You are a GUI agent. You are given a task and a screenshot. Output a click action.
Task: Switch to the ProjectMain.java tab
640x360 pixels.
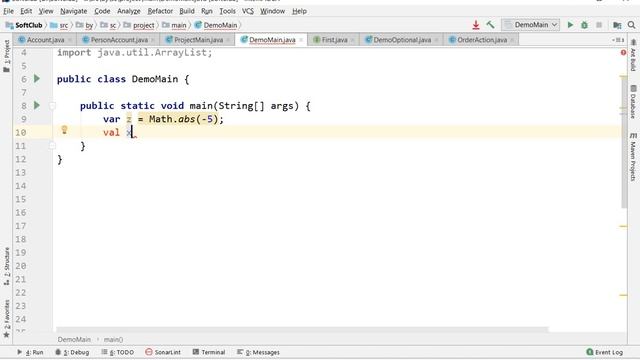[x=198, y=40]
